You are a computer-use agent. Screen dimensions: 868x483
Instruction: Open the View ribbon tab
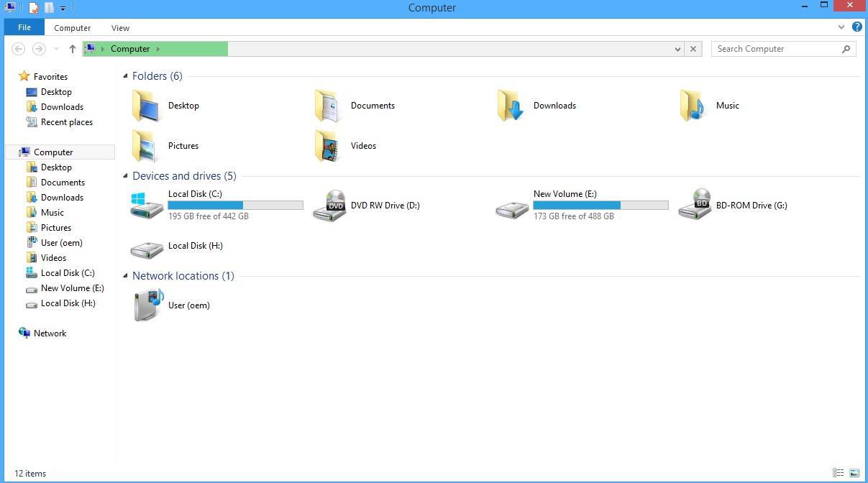coord(120,28)
